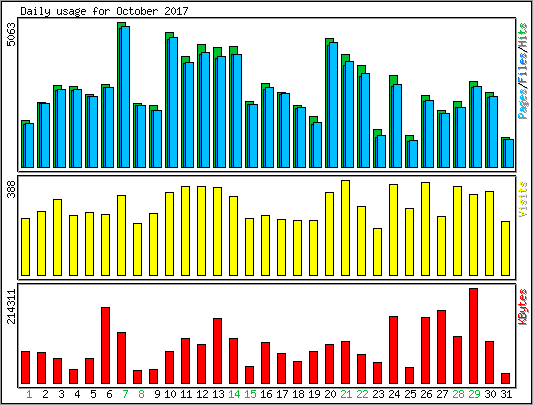This screenshot has height=405, width=533.
Task: Click the chart title 'Daily usage for October 2017'
Action: point(104,11)
